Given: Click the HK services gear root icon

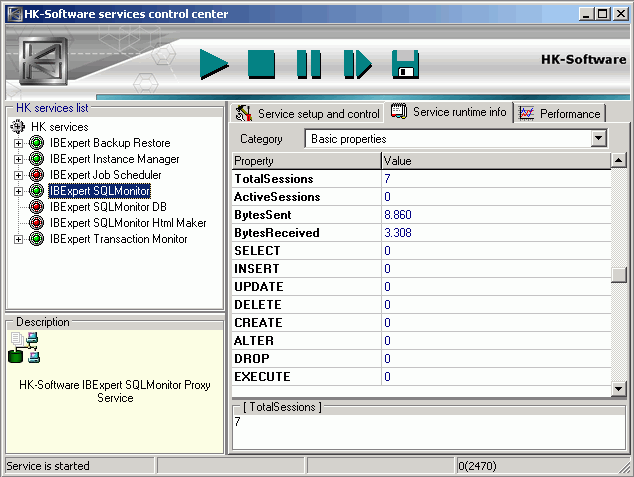Looking at the screenshot, I should pyautogui.click(x=17, y=127).
